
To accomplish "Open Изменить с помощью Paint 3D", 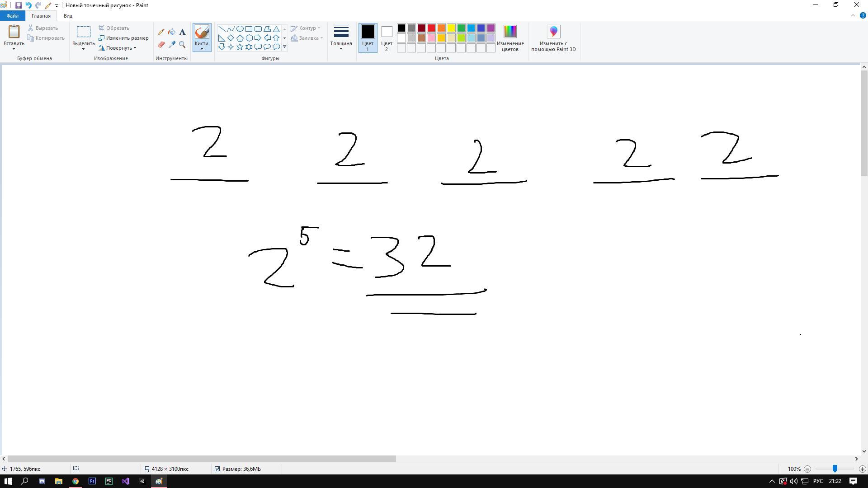I will tap(553, 38).
